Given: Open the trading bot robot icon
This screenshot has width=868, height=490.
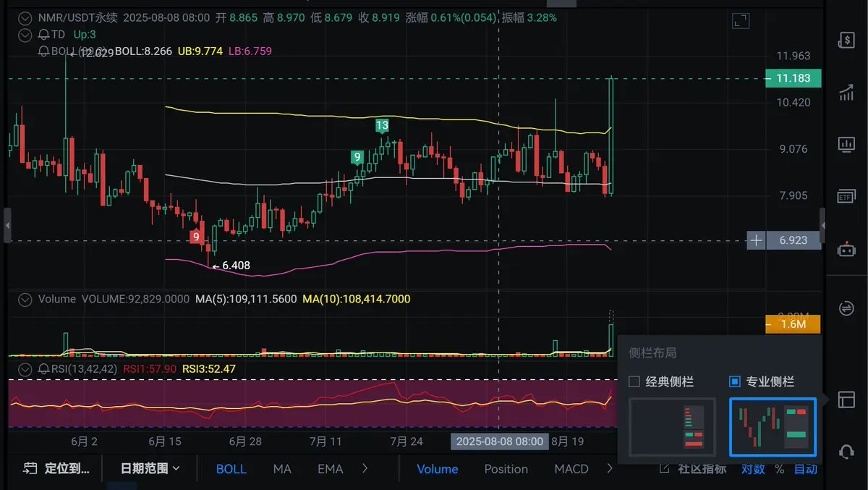Looking at the screenshot, I should tap(846, 249).
